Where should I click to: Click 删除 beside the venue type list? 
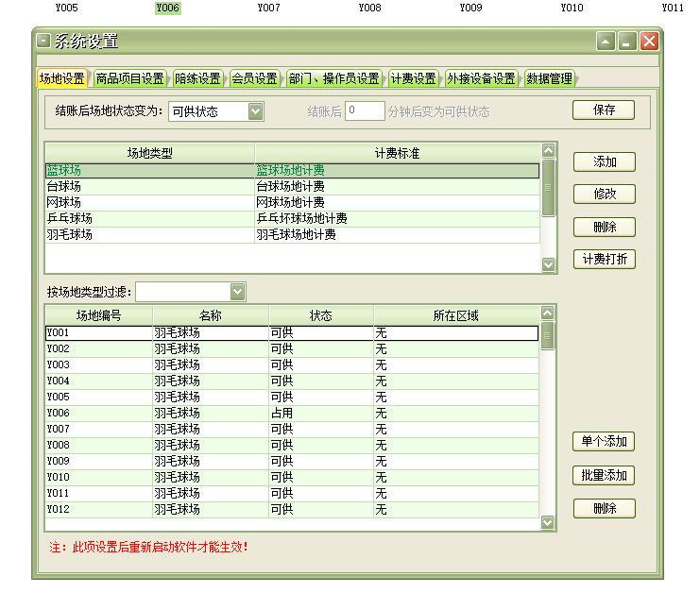coord(605,228)
